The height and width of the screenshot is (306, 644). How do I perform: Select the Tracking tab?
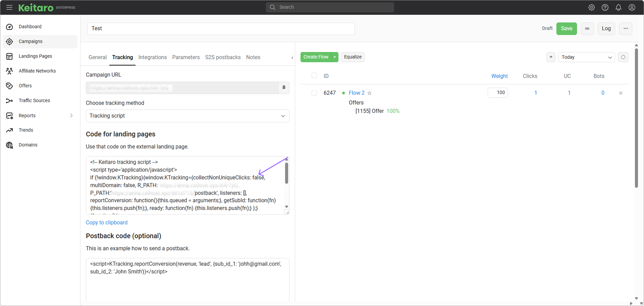click(x=122, y=57)
